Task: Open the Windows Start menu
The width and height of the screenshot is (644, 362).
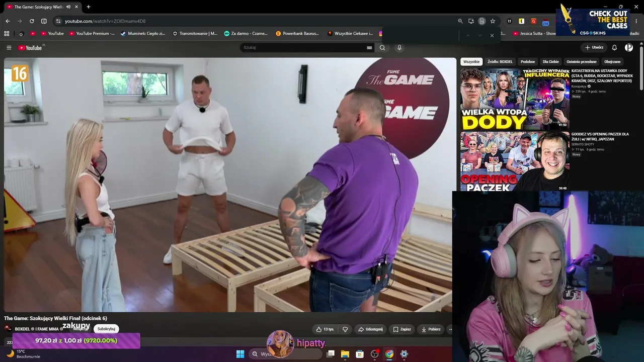Action: pyautogui.click(x=240, y=354)
